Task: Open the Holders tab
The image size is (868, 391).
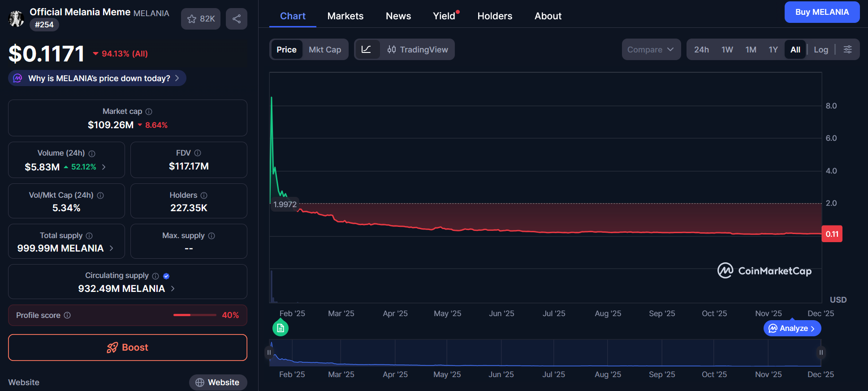Action: 495,16
